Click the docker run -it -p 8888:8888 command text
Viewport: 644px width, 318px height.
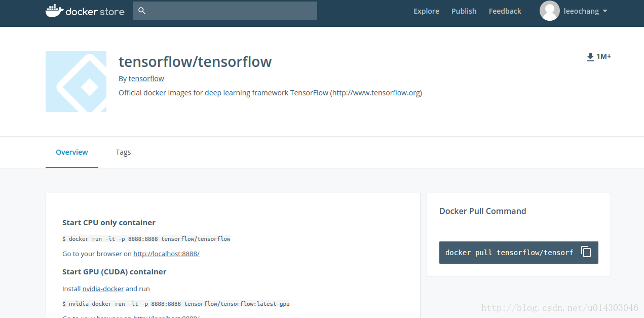click(146, 239)
